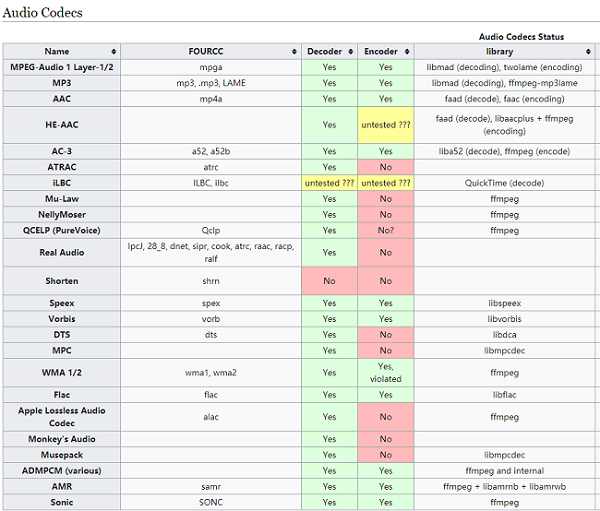The width and height of the screenshot is (600, 511).
Task: Click the library column header label
Action: [499, 51]
